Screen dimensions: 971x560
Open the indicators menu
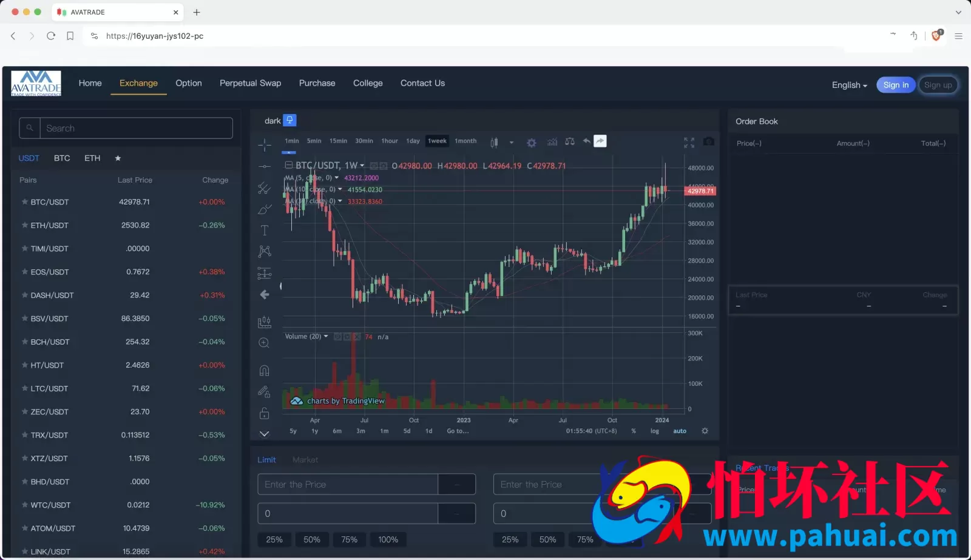552,142
